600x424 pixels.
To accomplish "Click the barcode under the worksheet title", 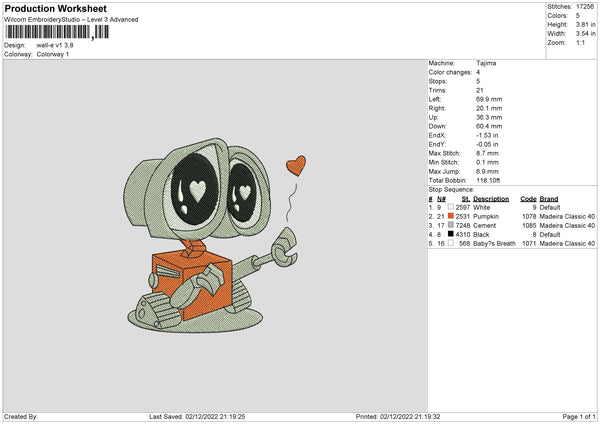I will (57, 32).
